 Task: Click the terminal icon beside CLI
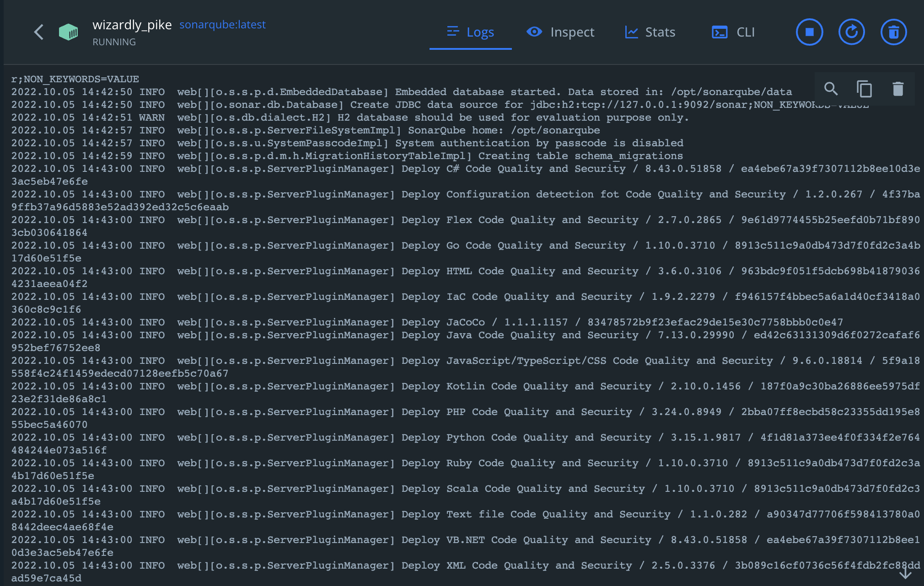click(720, 32)
